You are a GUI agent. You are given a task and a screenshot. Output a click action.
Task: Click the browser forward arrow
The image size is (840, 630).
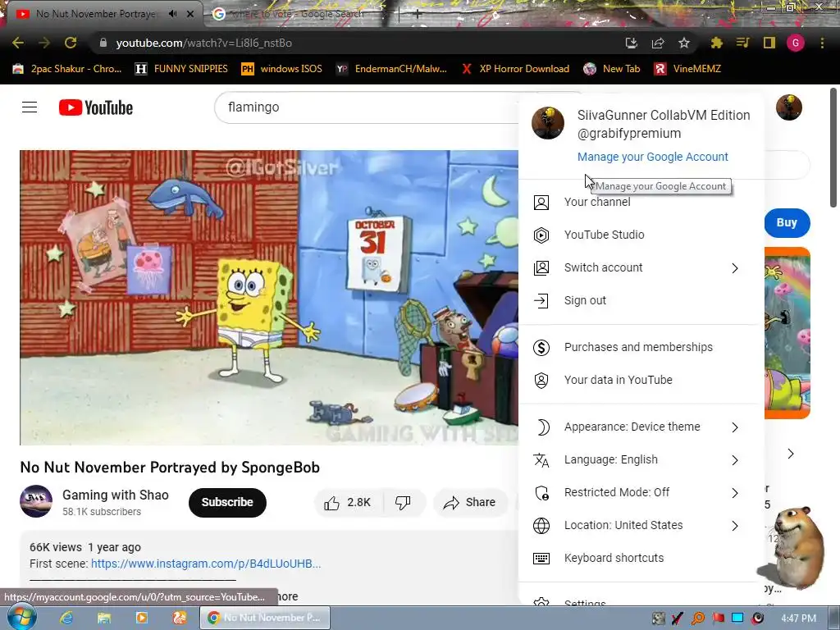click(44, 43)
